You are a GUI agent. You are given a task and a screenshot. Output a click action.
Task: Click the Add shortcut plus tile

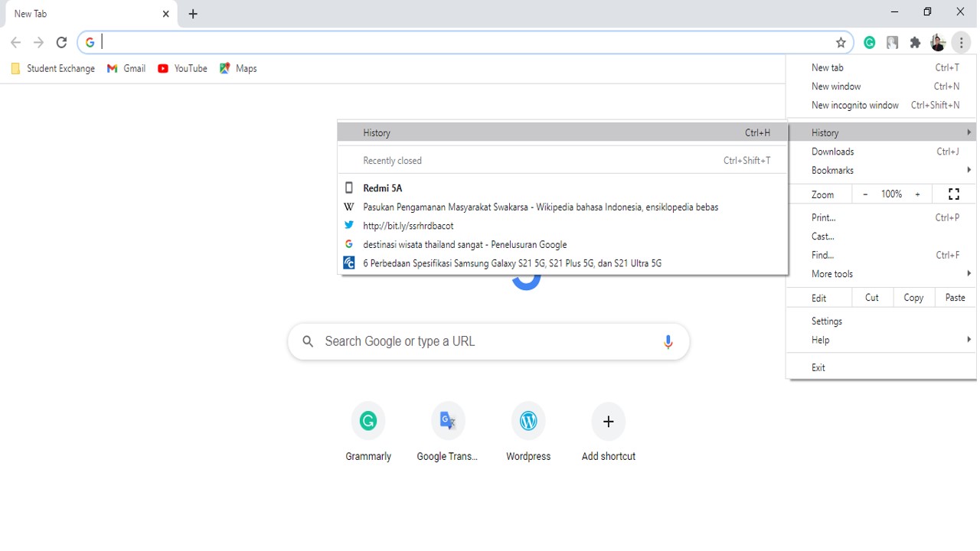point(609,432)
